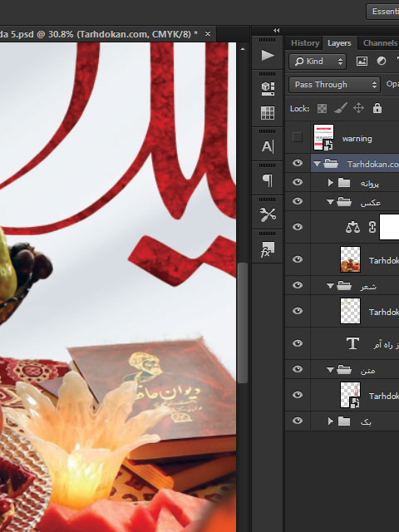
Task: Open the Paragraph panel icon
Action: (268, 180)
